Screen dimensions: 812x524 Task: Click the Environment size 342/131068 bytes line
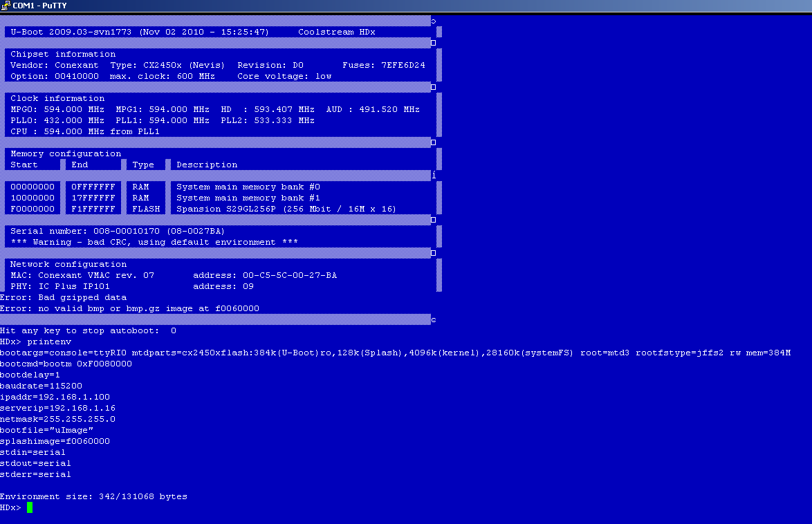click(x=93, y=496)
